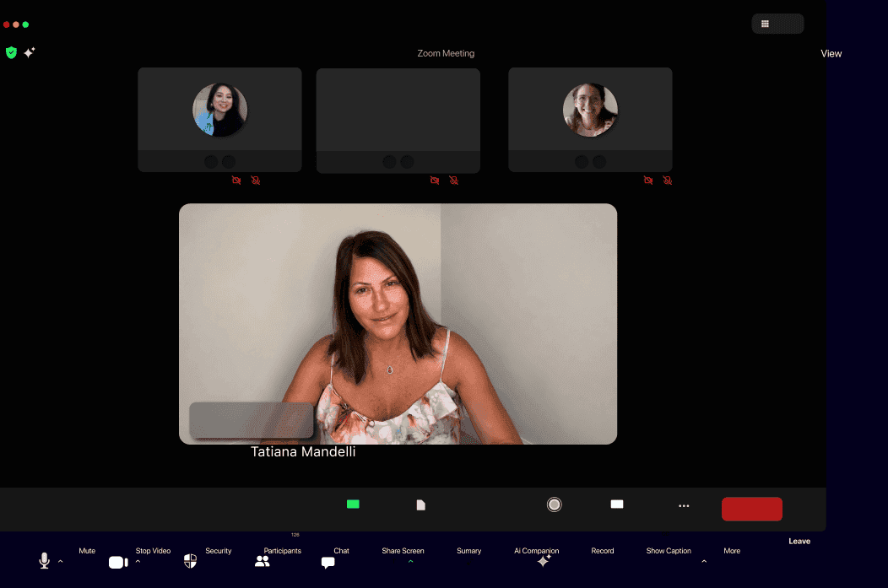The image size is (888, 588).
Task: Toggle camera-off icon under third participant tile
Action: click(648, 181)
